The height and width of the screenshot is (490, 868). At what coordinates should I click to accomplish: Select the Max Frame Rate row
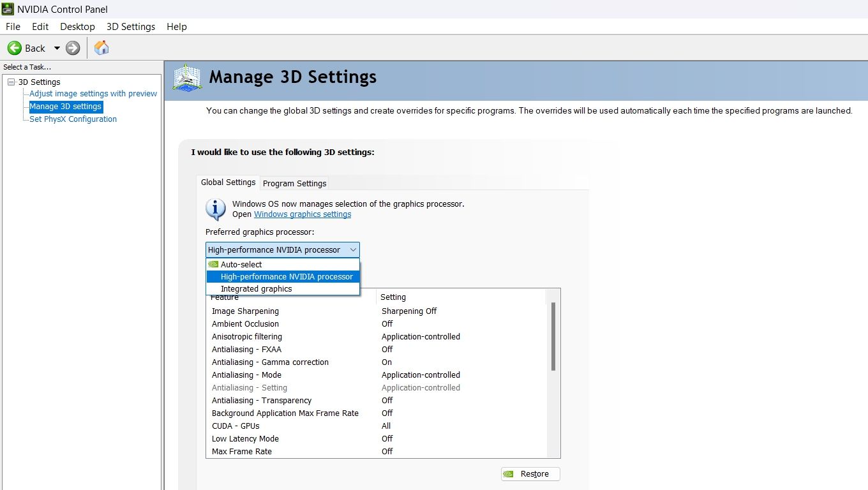(x=377, y=452)
